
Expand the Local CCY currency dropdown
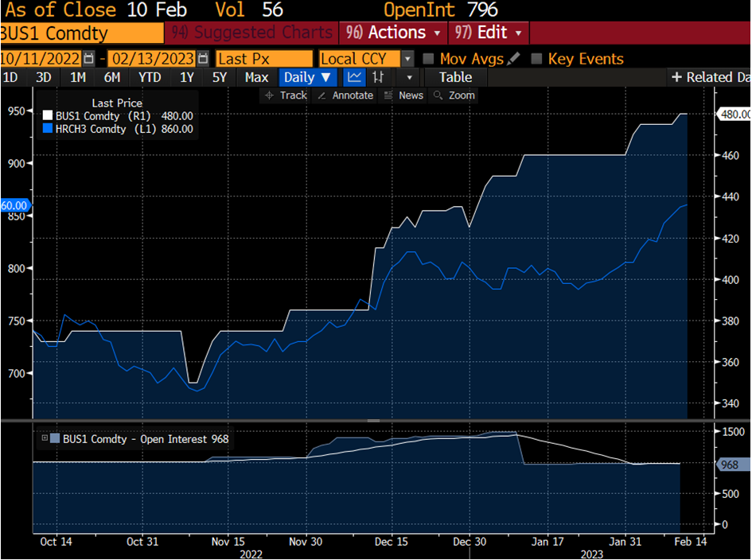click(408, 59)
